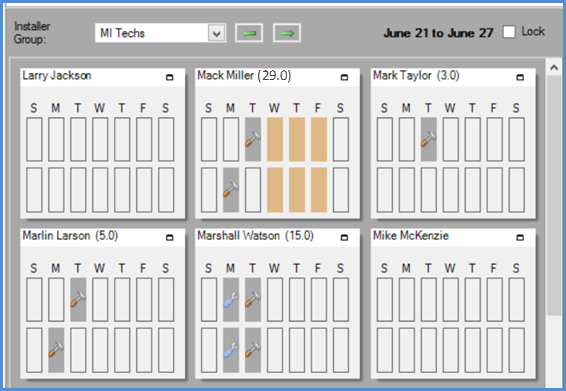This screenshot has width=566, height=391.
Task: Select Mark Taylor's Wednesday bottom-row slot
Action: [450, 190]
